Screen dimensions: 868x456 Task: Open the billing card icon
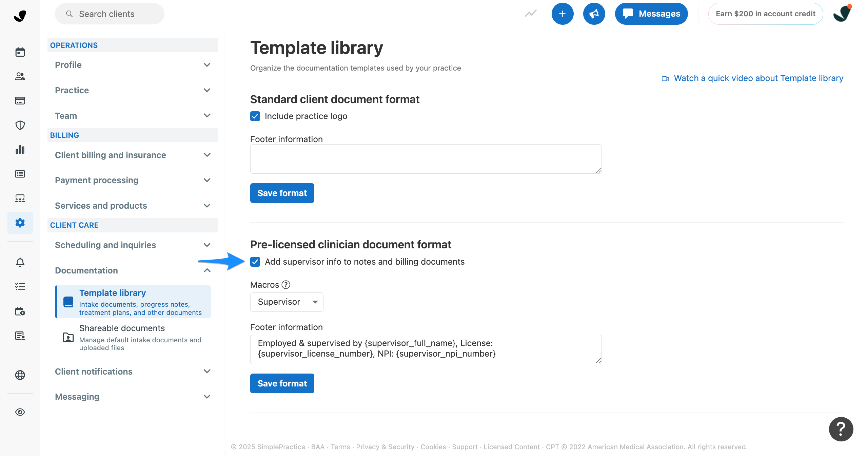click(x=20, y=101)
